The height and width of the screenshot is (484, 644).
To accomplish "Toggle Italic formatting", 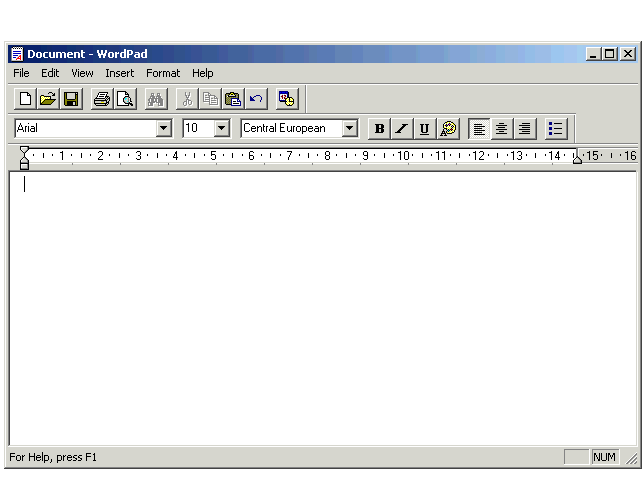I will click(x=402, y=129).
